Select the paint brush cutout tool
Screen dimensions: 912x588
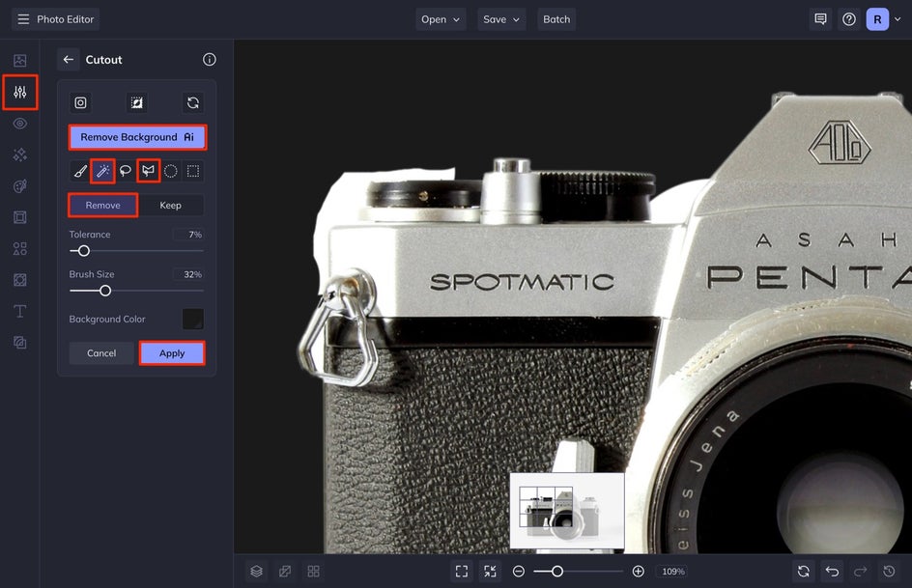[80, 171]
